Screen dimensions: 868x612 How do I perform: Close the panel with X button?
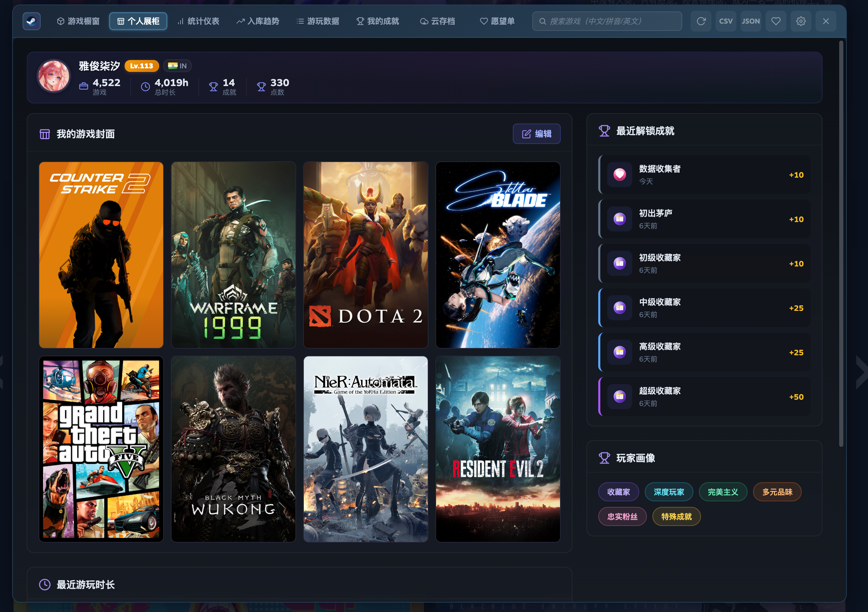tap(826, 21)
